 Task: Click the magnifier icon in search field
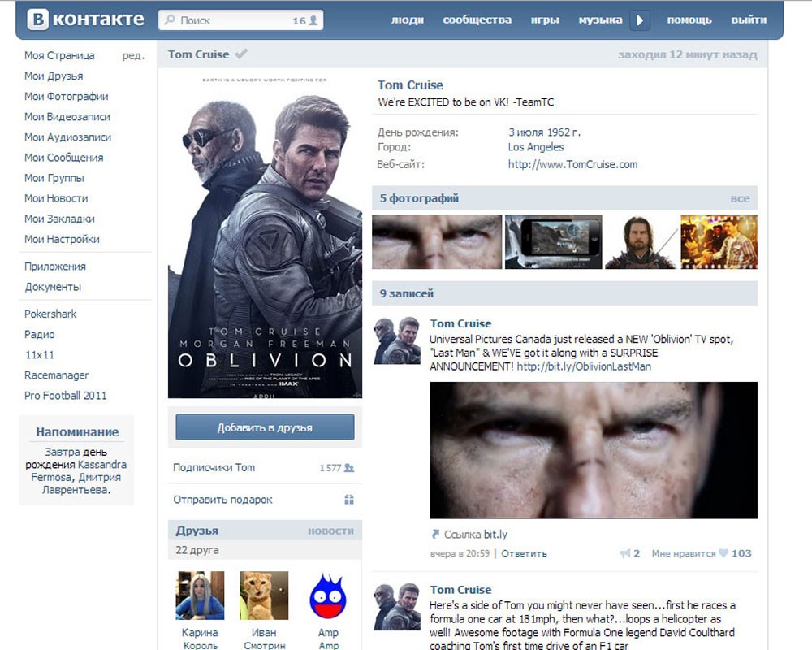[x=170, y=19]
